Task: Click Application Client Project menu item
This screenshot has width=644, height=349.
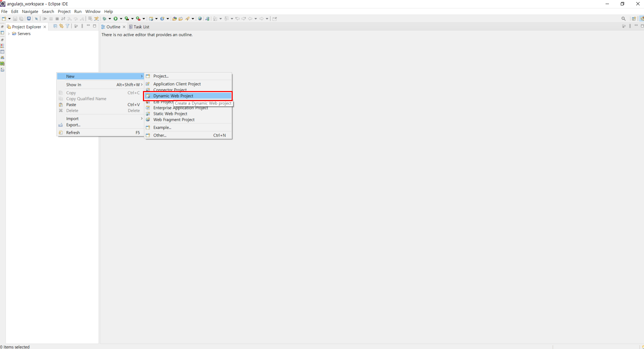Action: [188, 84]
